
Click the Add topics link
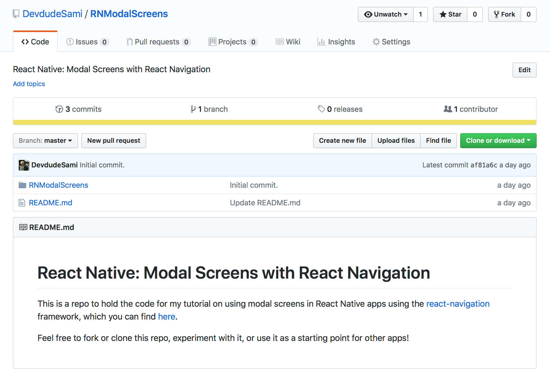click(29, 84)
